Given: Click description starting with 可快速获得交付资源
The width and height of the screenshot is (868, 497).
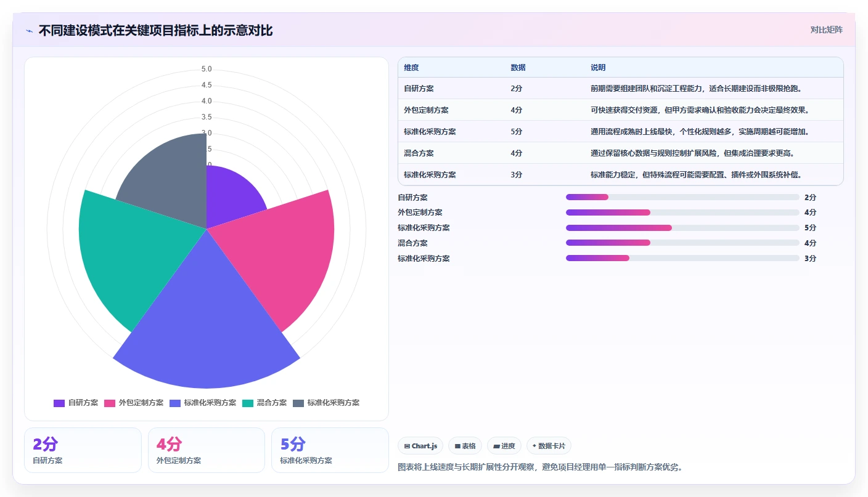Looking at the screenshot, I should click(699, 110).
